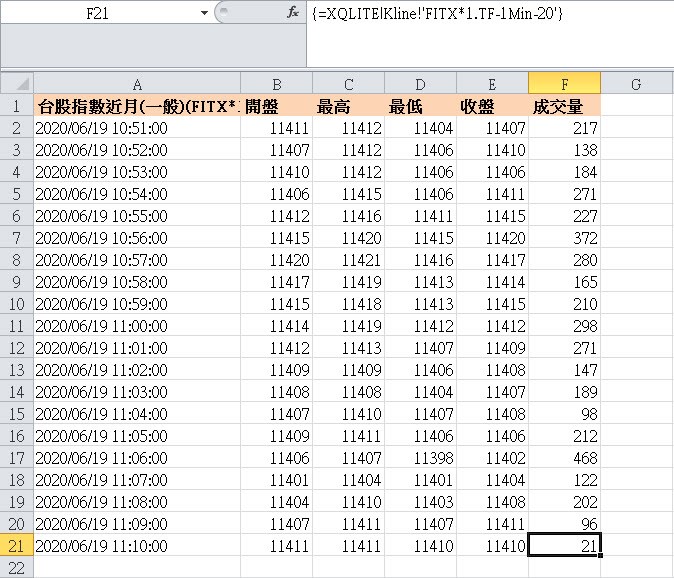Image resolution: width=674 pixels, height=578 pixels.
Task: Select column B header
Action: tap(276, 84)
